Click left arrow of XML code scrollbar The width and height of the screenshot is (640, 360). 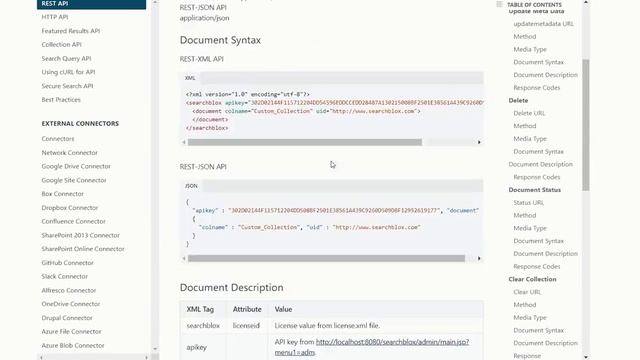click(184, 142)
